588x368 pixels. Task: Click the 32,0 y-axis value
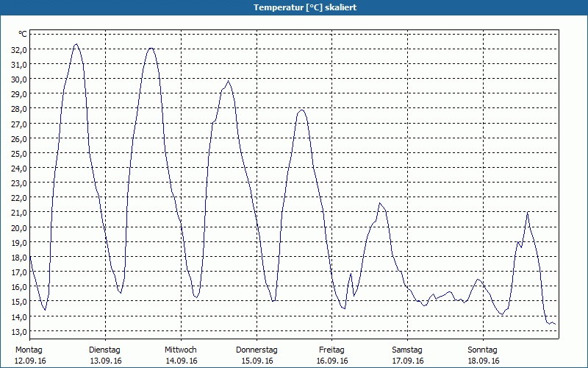click(19, 49)
